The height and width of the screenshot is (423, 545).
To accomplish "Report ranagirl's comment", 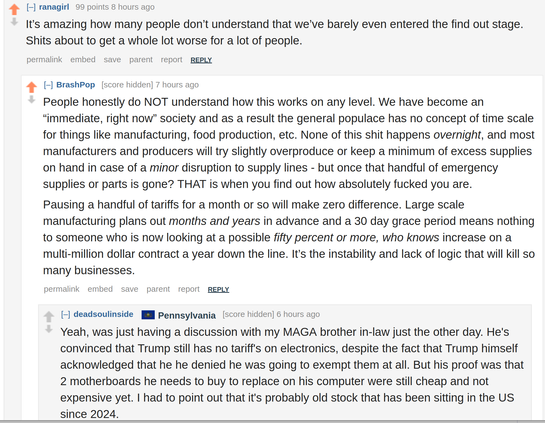I will point(171,60).
